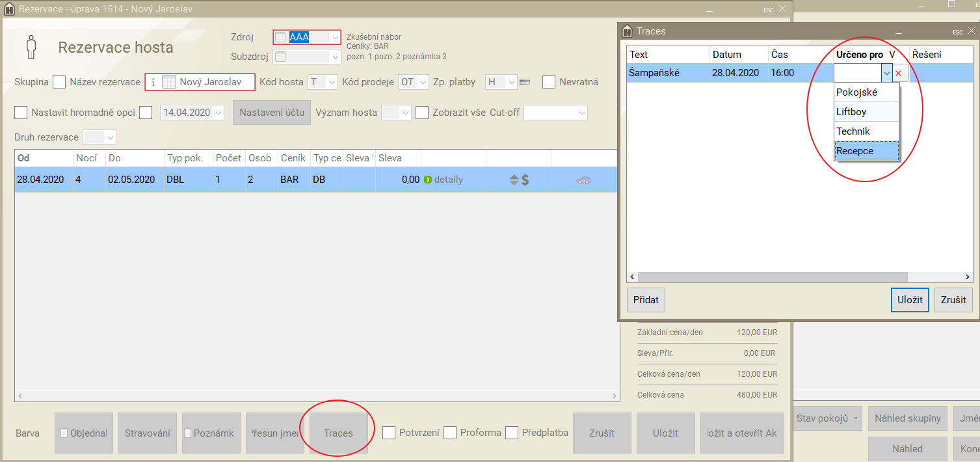Screen dimensions: 980x462
Task: Enable the Nevratná checkbox
Action: click(549, 82)
